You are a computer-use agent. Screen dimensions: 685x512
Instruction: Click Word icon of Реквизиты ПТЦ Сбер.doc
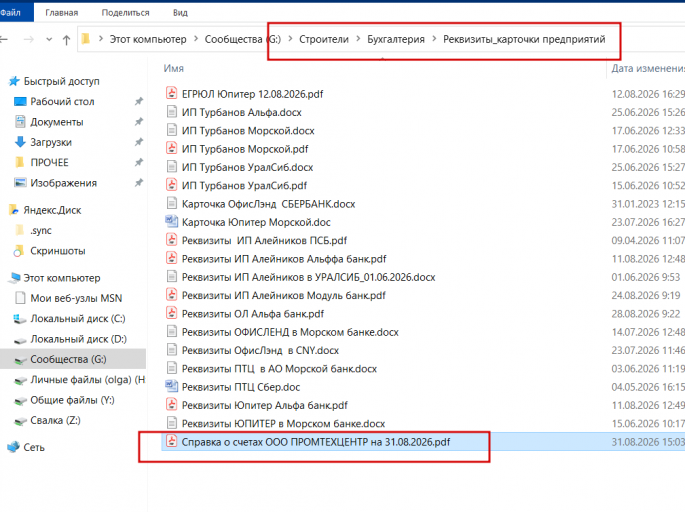click(171, 387)
